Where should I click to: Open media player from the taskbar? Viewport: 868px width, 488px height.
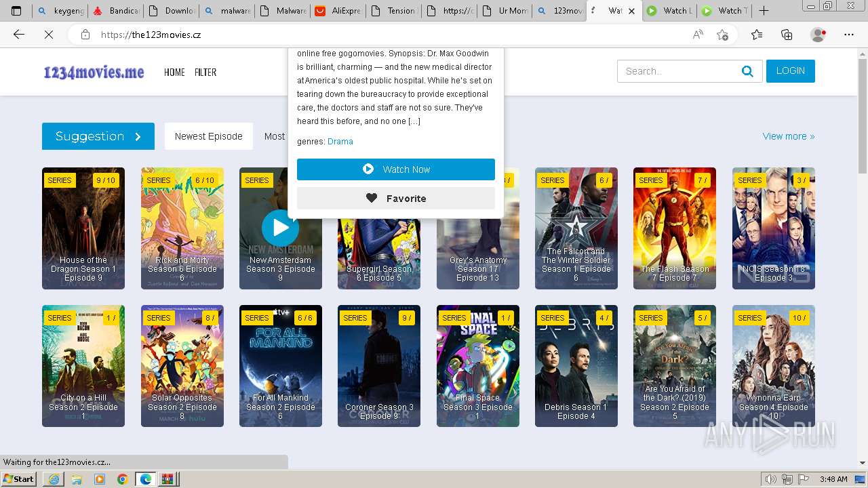pyautogui.click(x=100, y=479)
